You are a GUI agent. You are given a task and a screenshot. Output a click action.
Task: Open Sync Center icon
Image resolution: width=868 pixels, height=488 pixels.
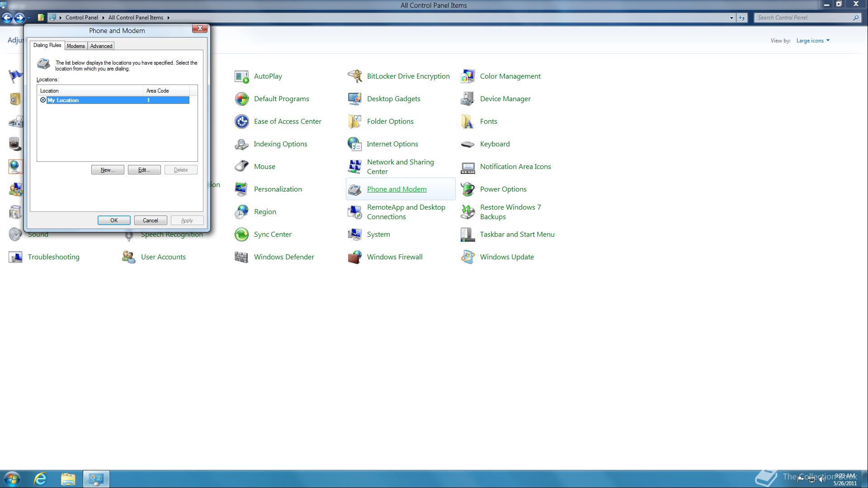click(241, 235)
